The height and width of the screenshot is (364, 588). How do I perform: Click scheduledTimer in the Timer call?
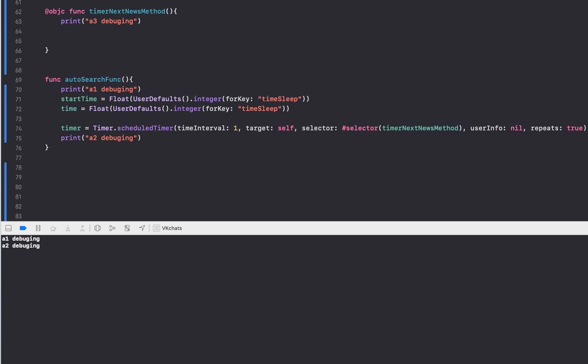(x=145, y=128)
